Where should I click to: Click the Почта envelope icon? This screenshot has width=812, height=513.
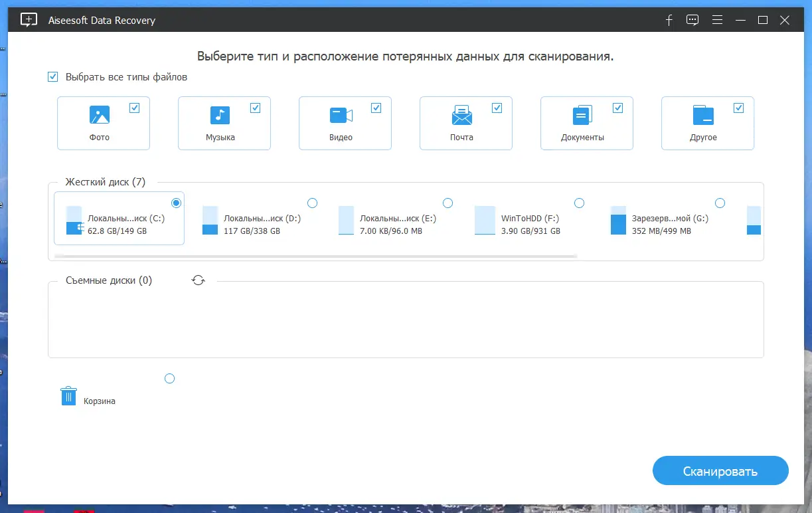pos(461,115)
